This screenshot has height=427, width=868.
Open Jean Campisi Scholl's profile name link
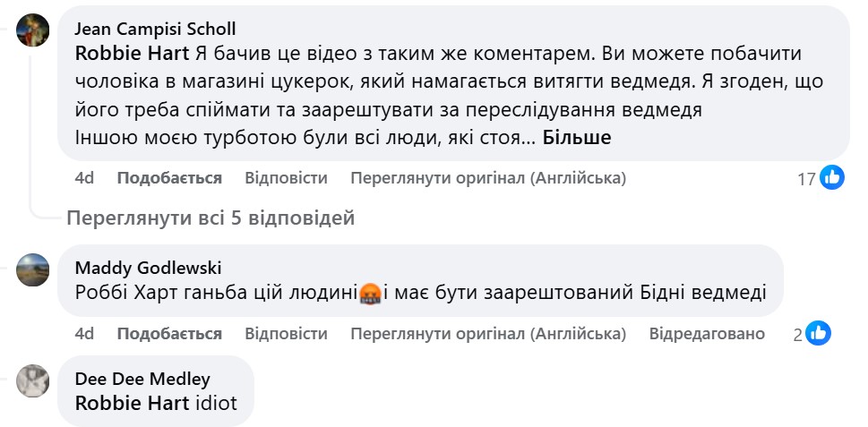[156, 30]
